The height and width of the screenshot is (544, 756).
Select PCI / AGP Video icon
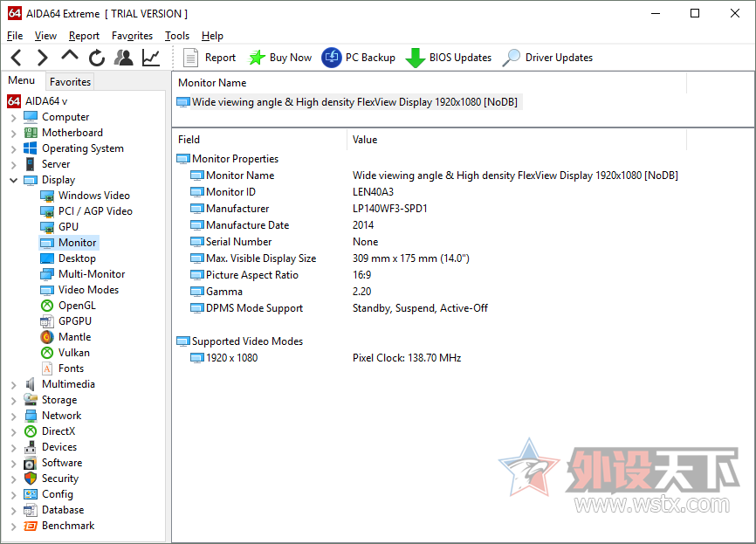tap(47, 211)
